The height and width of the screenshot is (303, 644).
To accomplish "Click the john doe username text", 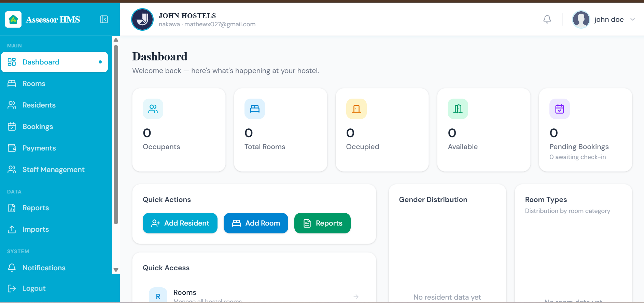I will (x=609, y=19).
